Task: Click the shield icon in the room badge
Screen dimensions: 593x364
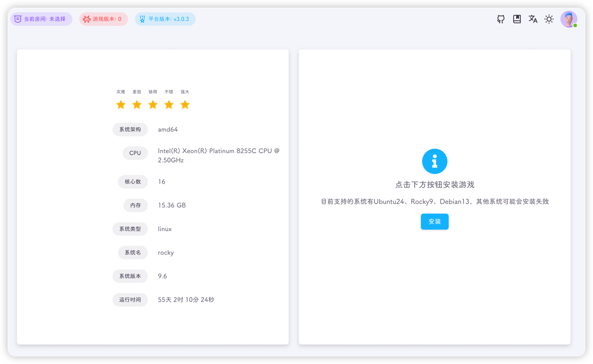Action: (x=17, y=19)
